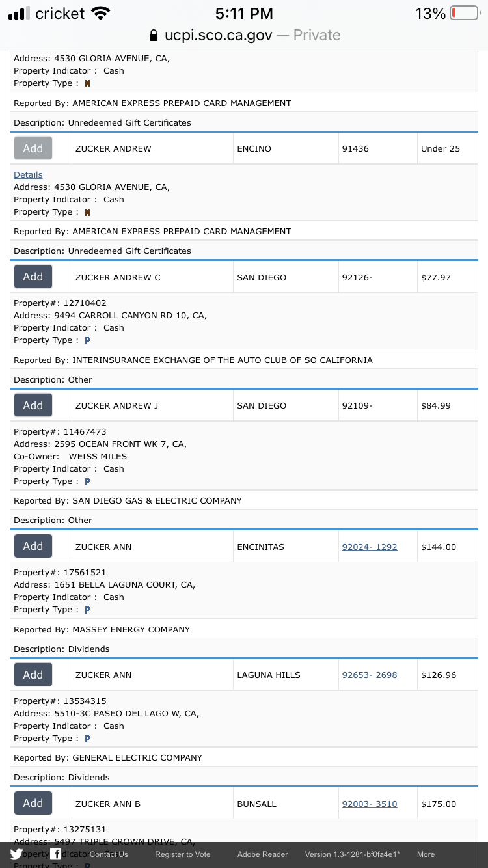The image size is (488, 868).
Task: Click address 2595 OCEAN FRONT WK 7
Action: coord(100,444)
